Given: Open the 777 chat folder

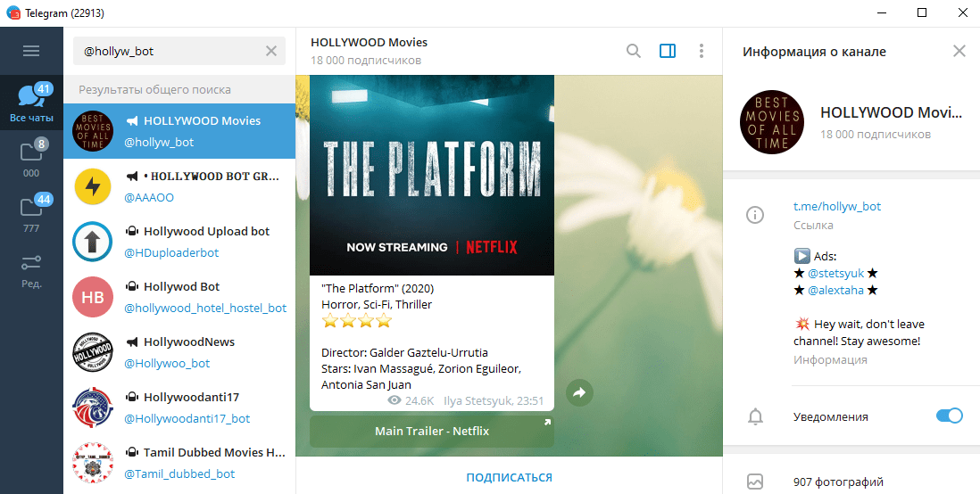Looking at the screenshot, I should (x=31, y=215).
